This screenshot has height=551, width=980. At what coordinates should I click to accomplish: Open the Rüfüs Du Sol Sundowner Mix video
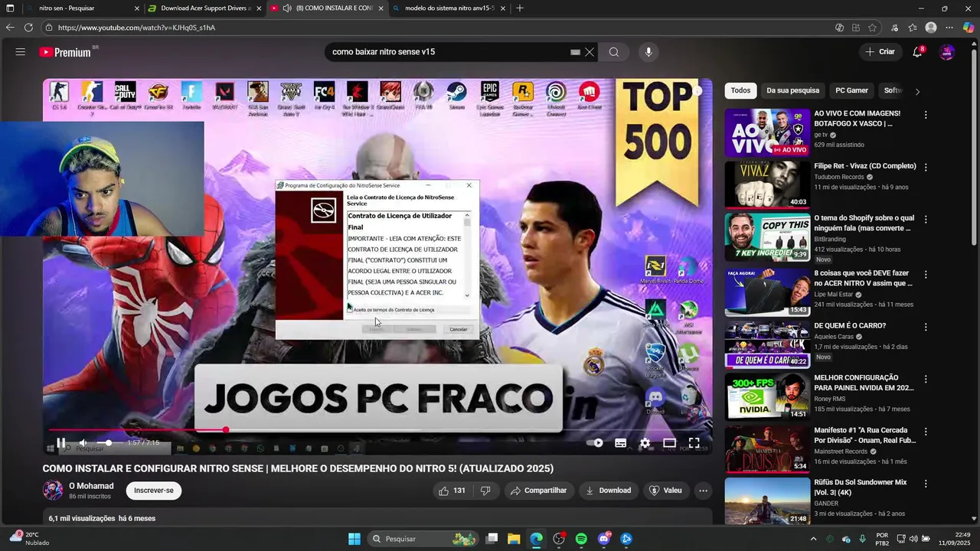coord(767,501)
